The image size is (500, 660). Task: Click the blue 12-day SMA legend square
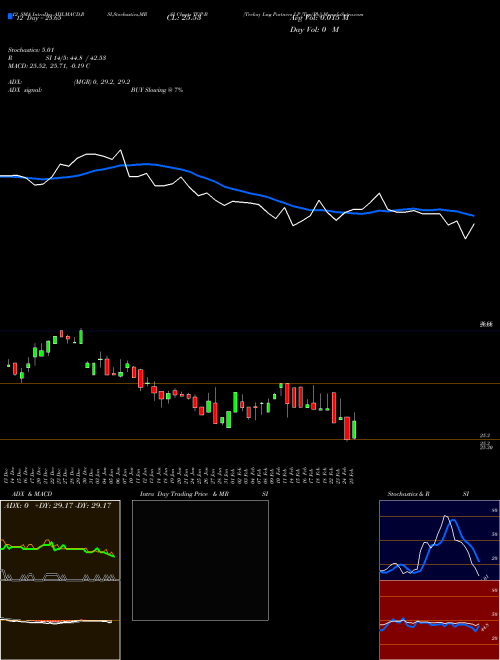point(10,16)
